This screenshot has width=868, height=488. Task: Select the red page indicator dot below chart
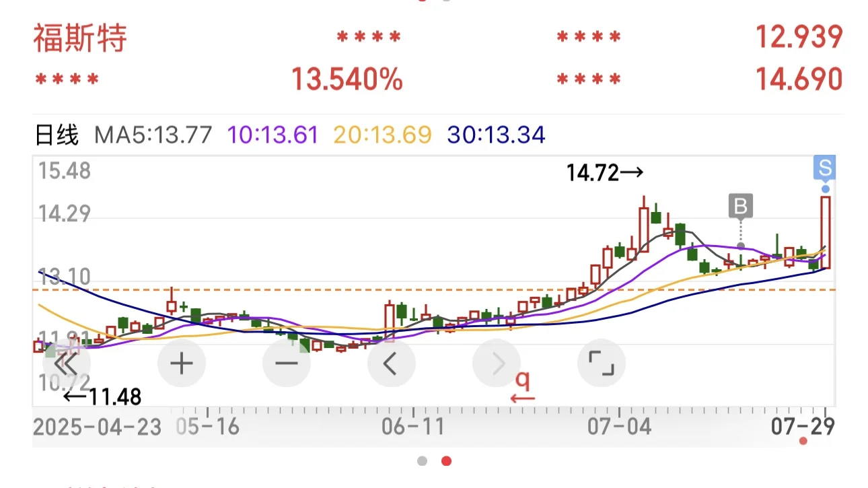pyautogui.click(x=446, y=461)
